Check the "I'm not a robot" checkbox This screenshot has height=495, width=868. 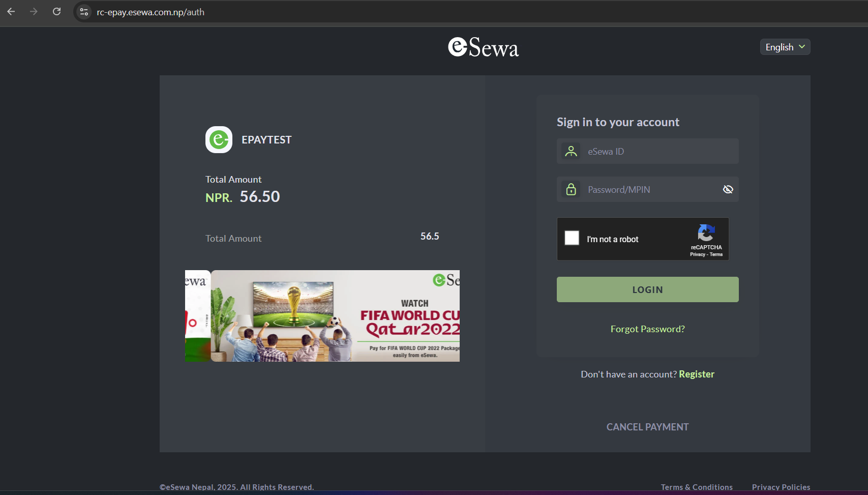click(572, 238)
